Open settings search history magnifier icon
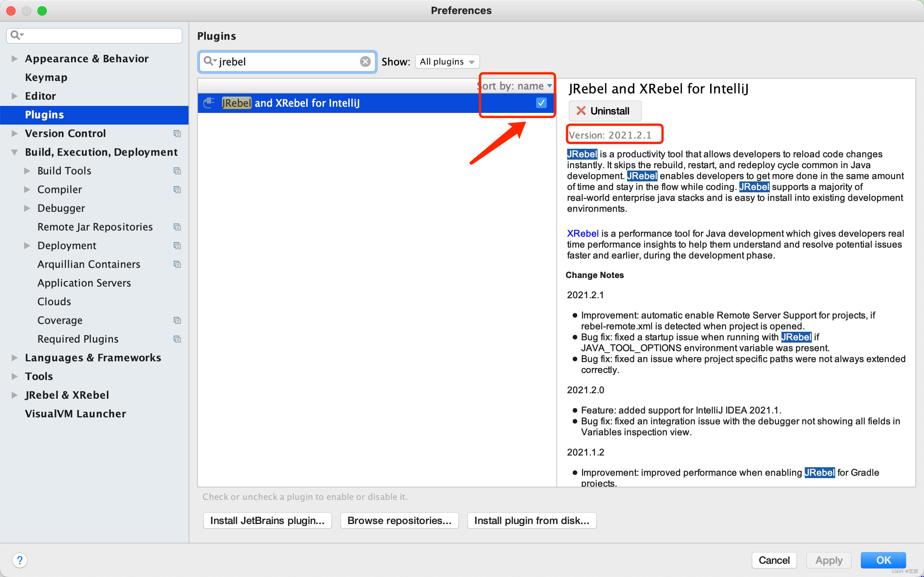Viewport: 924px width, 577px height. pos(17,35)
